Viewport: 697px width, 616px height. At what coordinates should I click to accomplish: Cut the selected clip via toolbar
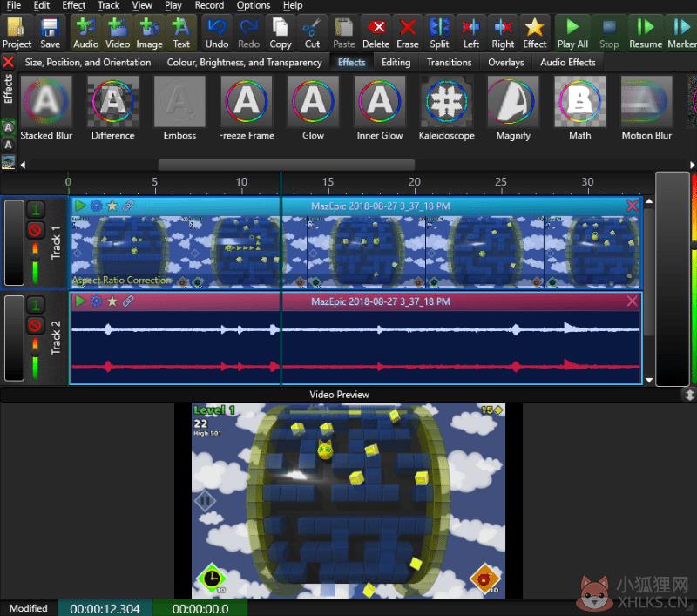click(x=312, y=33)
